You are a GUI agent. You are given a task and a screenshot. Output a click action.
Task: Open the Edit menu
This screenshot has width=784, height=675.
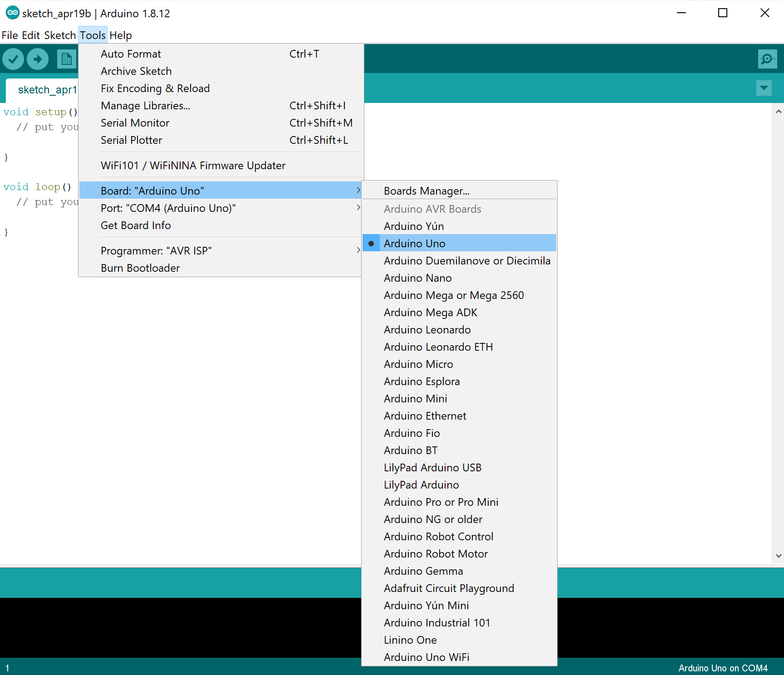tap(31, 35)
